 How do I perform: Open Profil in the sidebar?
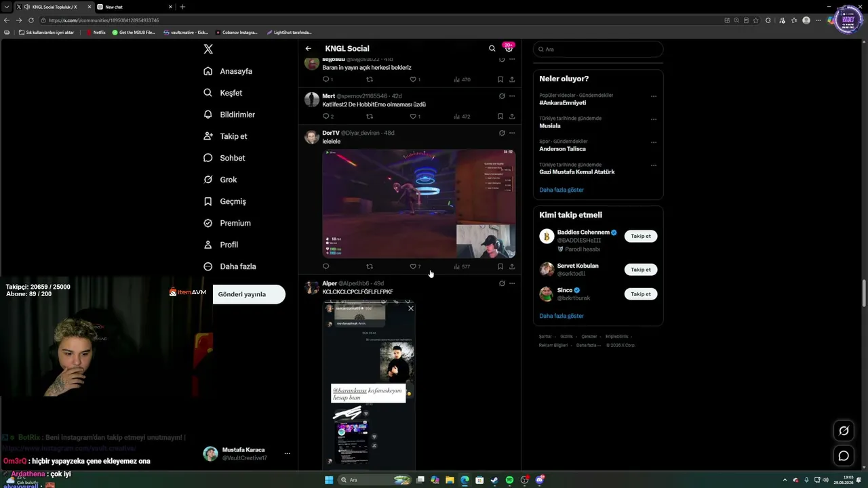click(x=221, y=245)
